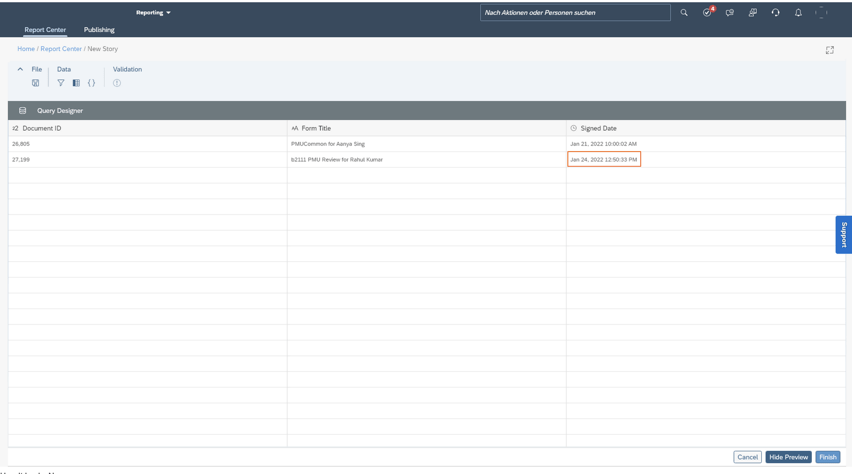Screen dimensions: 852x474
Task: Click the Home breadcrumb link
Action: [26, 49]
